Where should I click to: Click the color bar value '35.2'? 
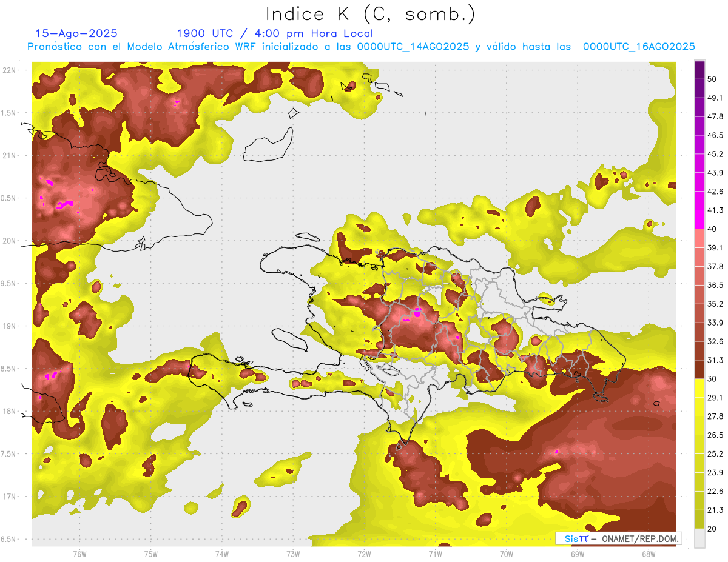coord(715,304)
